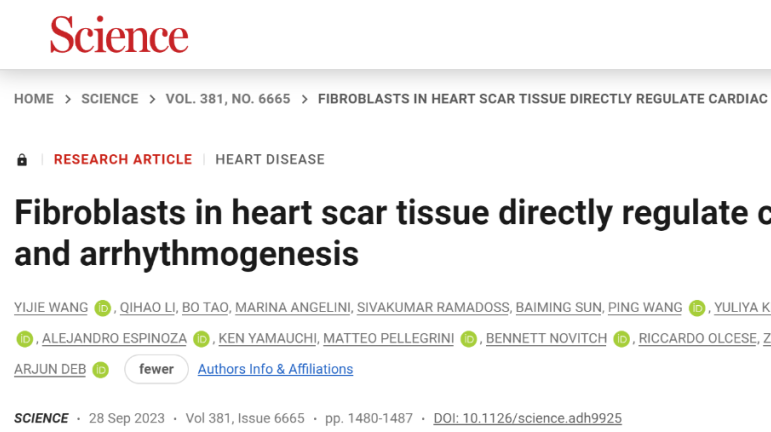This screenshot has height=432, width=771.
Task: Click ORCID icon before Alejandro Espinoza
Action: [x=25, y=339]
